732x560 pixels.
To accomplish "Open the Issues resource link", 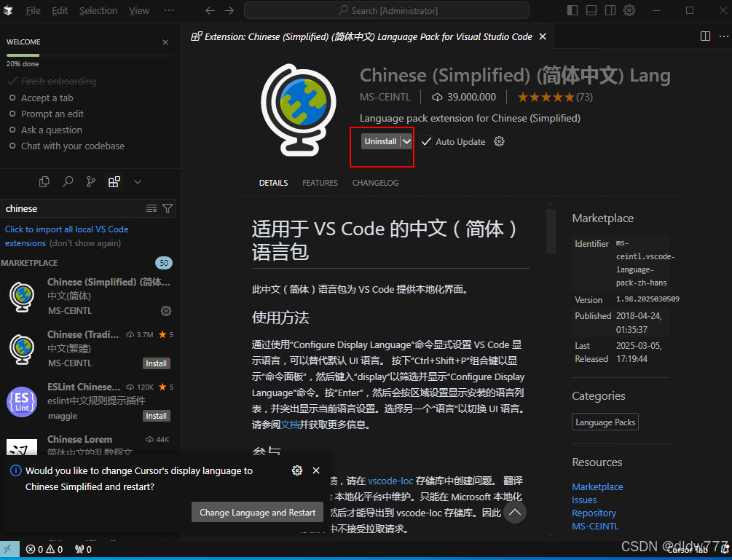I will click(x=584, y=500).
